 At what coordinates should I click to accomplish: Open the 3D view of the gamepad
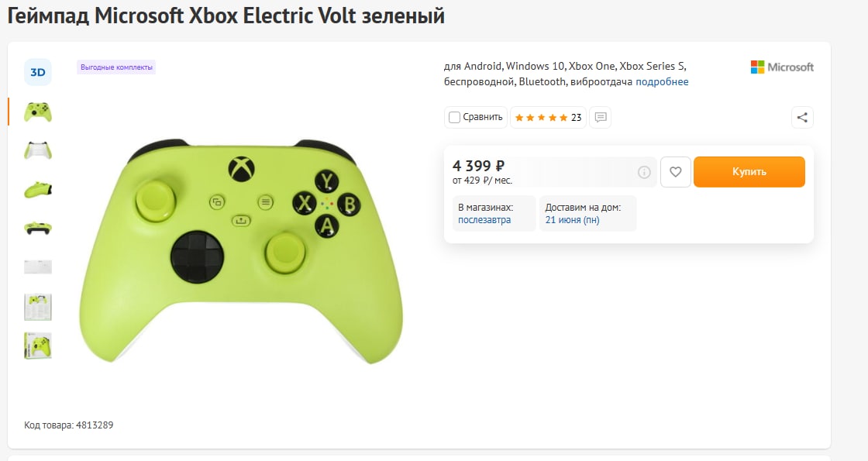click(38, 72)
